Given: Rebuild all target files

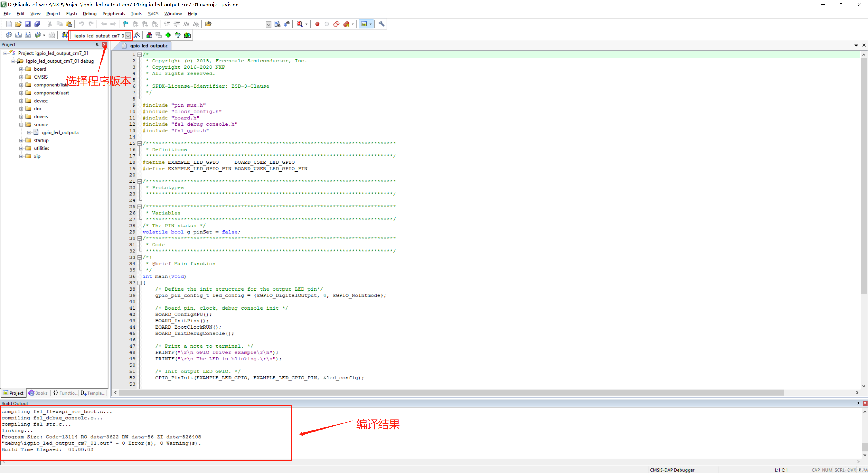Looking at the screenshot, I should (x=28, y=35).
